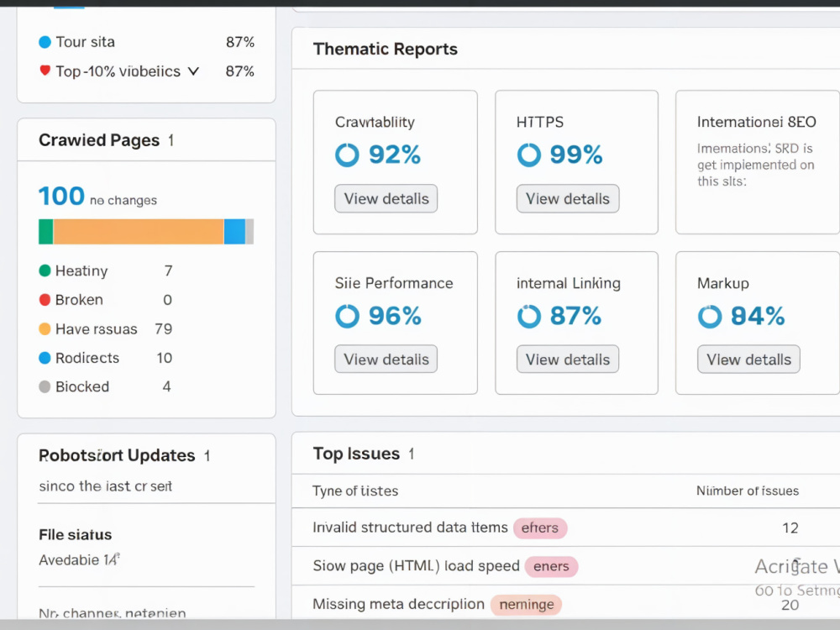Click the orange Have issues legend dot
This screenshot has height=630, width=840.
click(45, 328)
